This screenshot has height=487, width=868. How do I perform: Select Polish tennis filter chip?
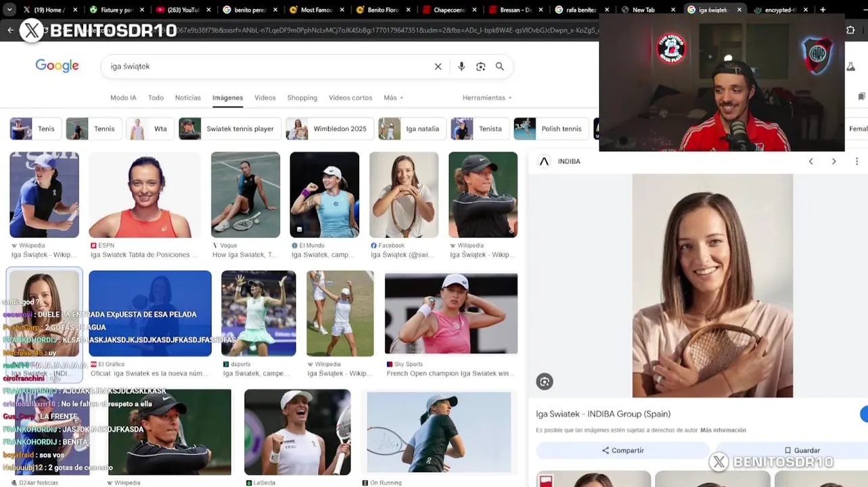[551, 129]
